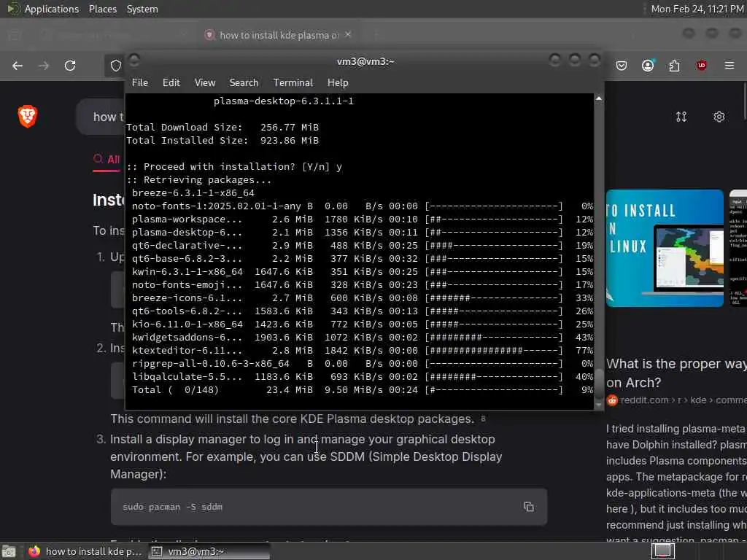Open the browser hamburger menu

point(729,66)
